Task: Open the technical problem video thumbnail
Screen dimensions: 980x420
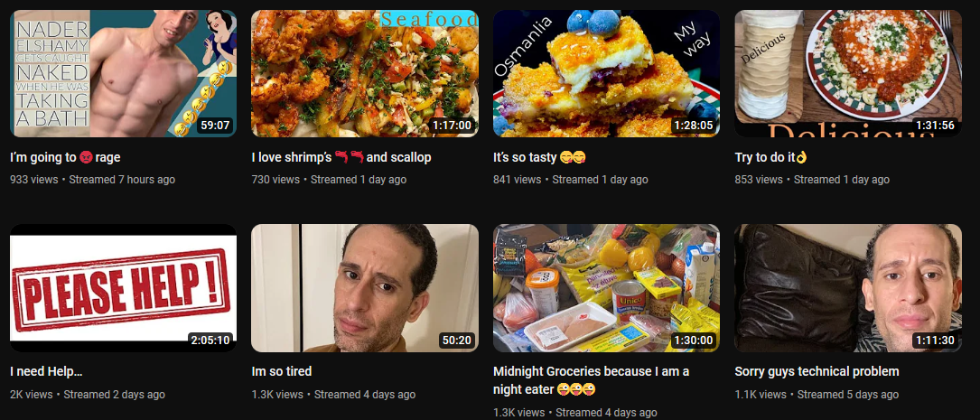Action: pos(848,288)
